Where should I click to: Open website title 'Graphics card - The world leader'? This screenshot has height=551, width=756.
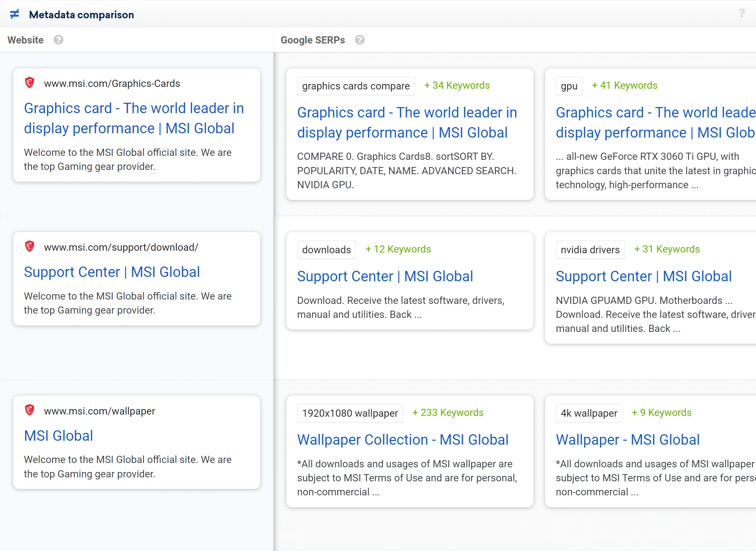(x=134, y=118)
